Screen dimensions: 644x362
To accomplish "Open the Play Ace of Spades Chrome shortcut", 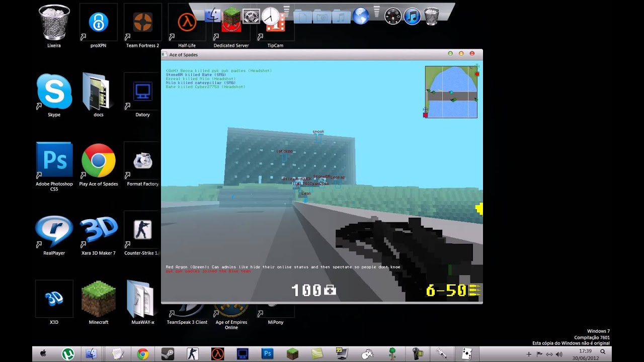I will [99, 165].
